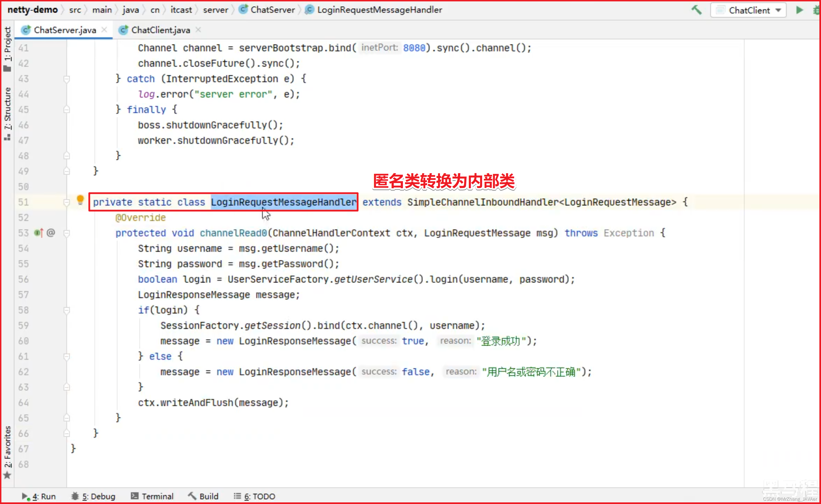Run ChatClient with the green play button

[799, 10]
